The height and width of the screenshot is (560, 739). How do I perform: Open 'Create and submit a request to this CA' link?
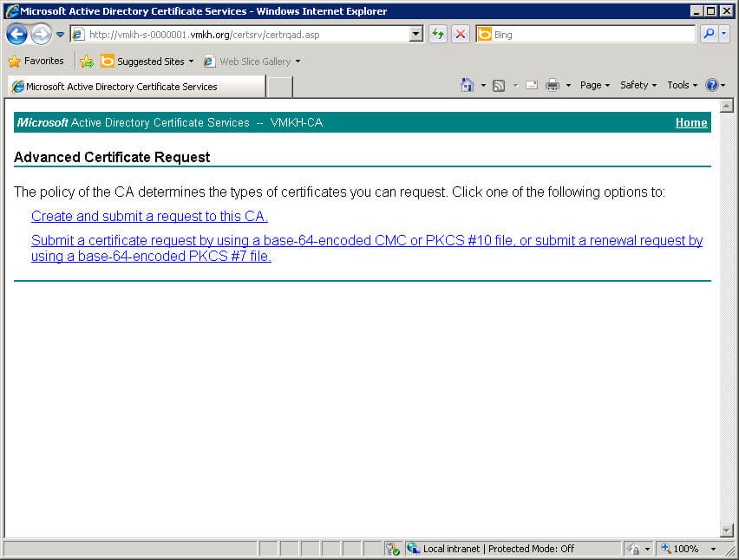(x=149, y=216)
